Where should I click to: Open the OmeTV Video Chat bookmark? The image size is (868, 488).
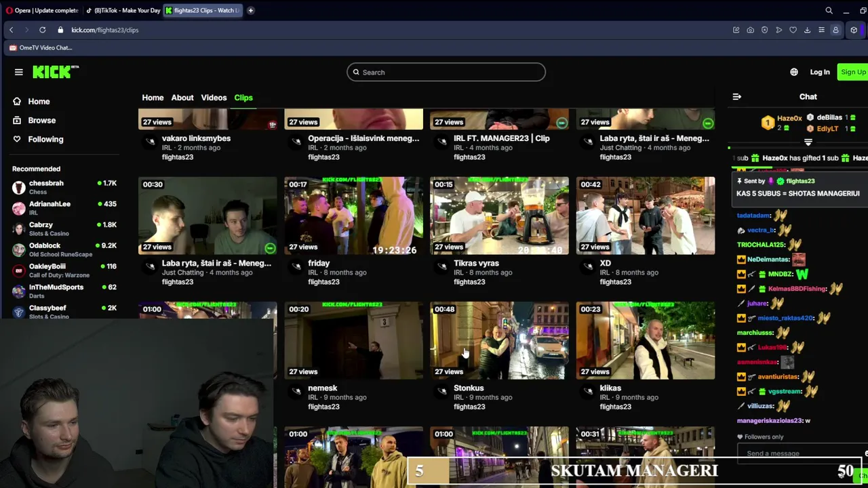point(41,47)
